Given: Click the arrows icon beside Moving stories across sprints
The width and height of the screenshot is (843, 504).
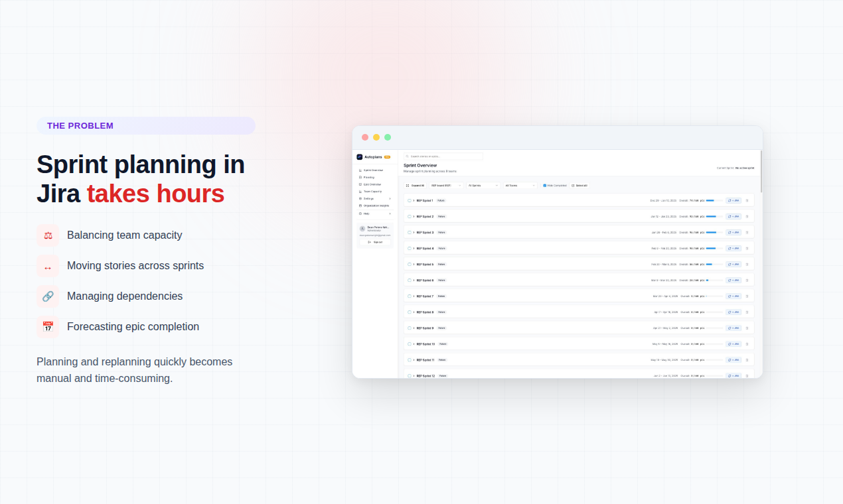Looking at the screenshot, I should pyautogui.click(x=48, y=266).
